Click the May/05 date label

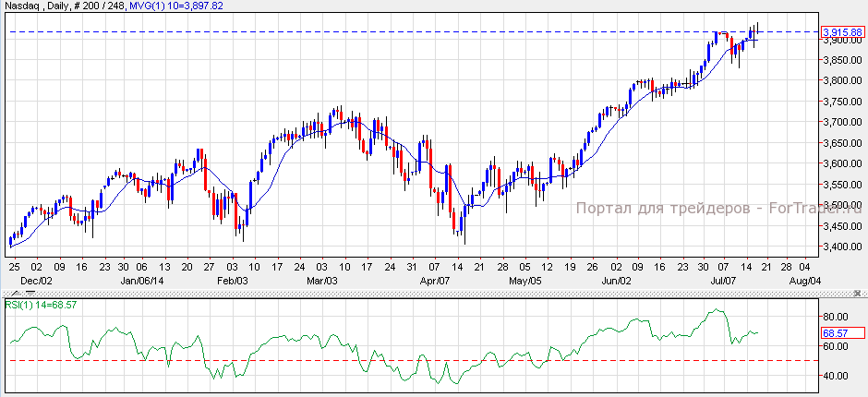(x=524, y=279)
